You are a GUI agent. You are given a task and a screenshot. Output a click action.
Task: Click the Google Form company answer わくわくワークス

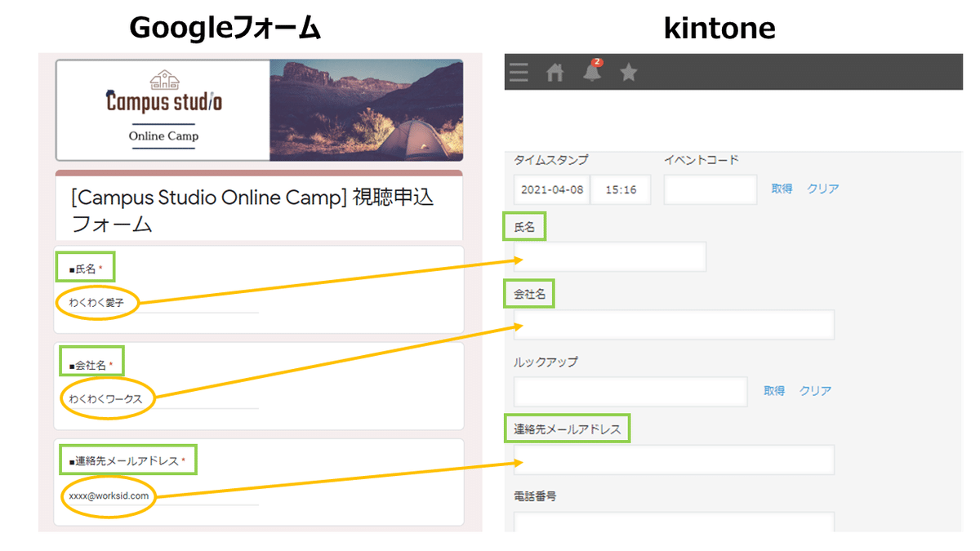pos(105,399)
